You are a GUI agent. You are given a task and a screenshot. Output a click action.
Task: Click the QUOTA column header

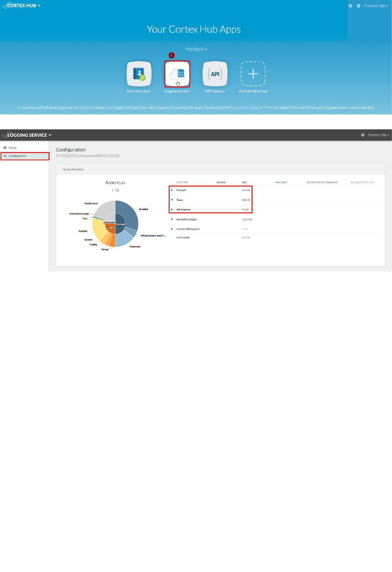tap(221, 183)
